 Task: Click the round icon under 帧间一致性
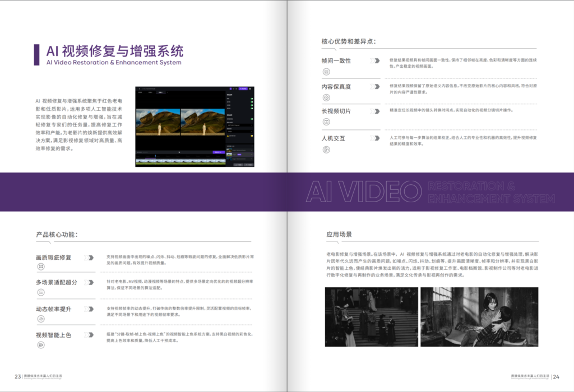click(x=326, y=72)
